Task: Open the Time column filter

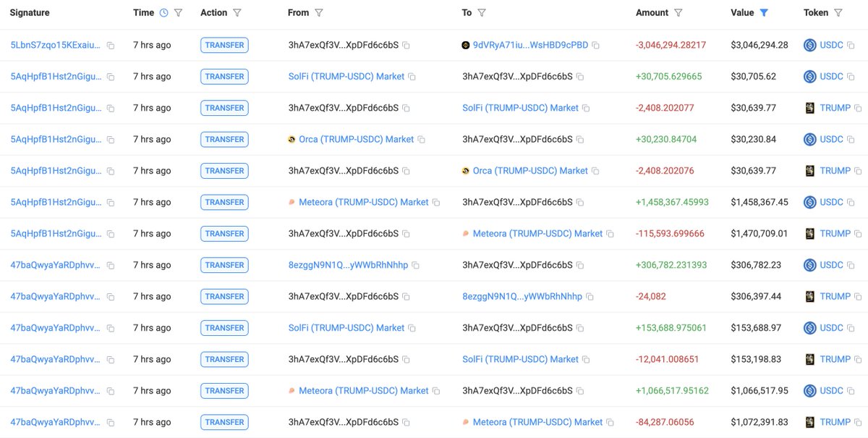Action: click(179, 12)
